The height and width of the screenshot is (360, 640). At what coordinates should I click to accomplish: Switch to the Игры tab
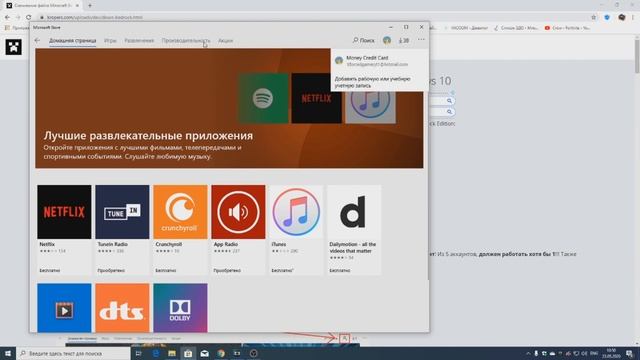(x=110, y=40)
